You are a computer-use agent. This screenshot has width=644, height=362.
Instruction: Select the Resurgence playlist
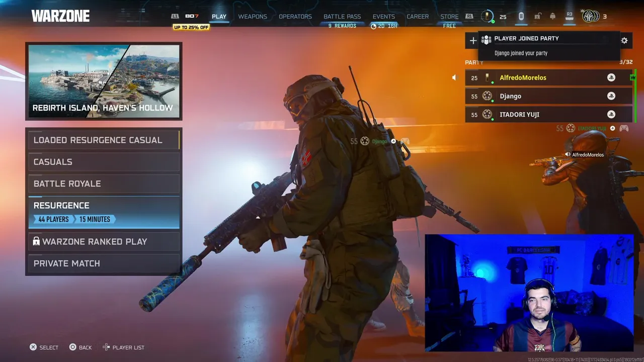coord(104,212)
